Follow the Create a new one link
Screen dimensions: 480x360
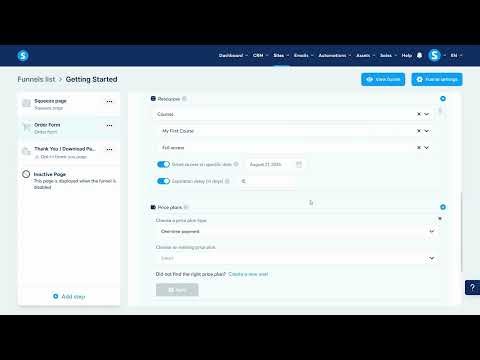coord(248,274)
